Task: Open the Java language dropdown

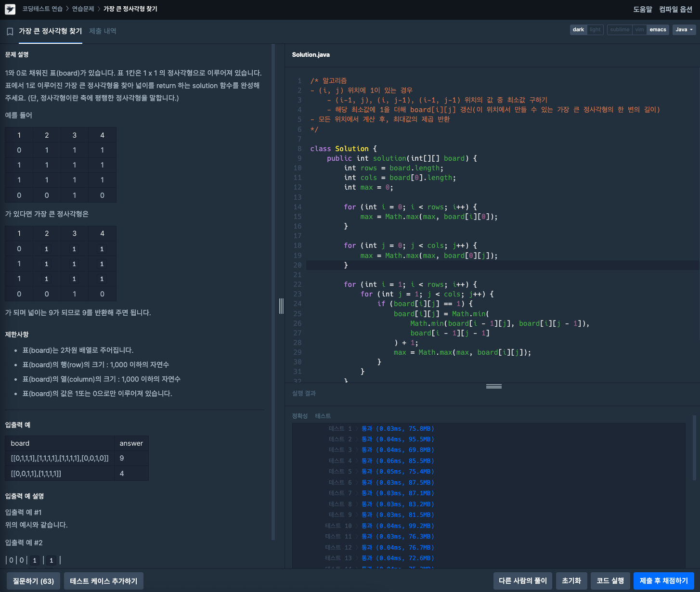Action: click(684, 30)
